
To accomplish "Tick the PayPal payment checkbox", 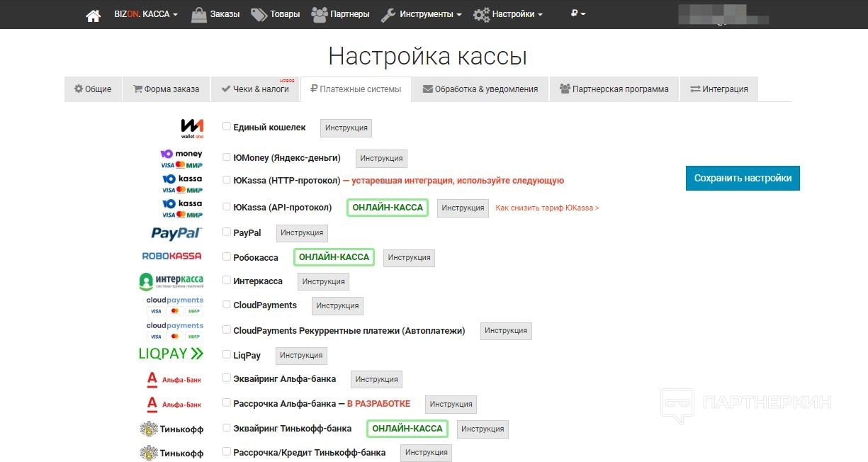I will click(227, 232).
